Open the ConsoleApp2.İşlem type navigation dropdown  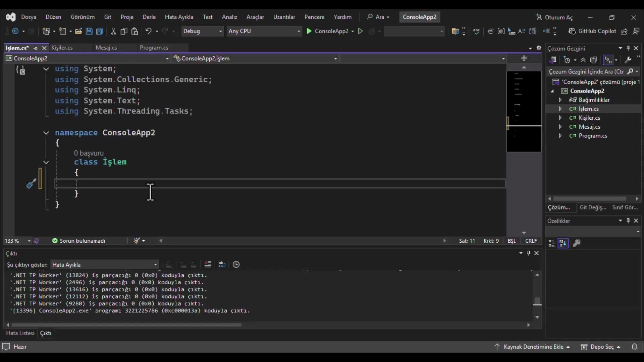point(255,58)
